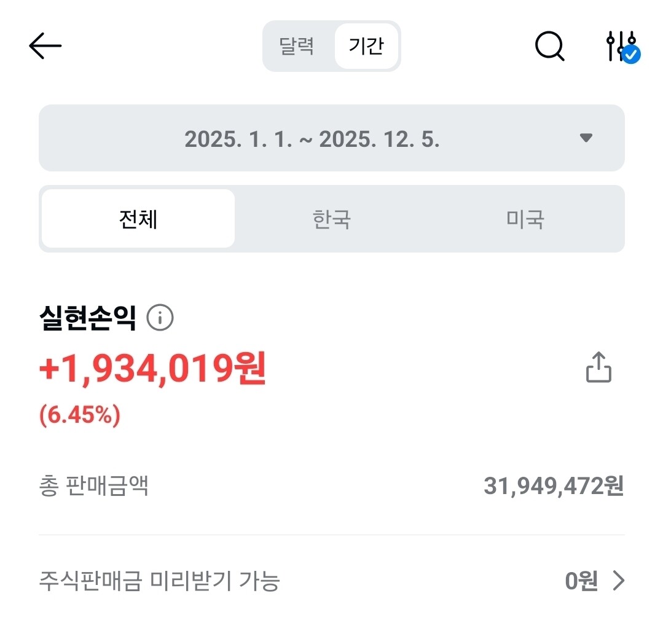The height and width of the screenshot is (644, 663).
Task: Expand chevron next to 0원
Action: pyautogui.click(x=618, y=581)
